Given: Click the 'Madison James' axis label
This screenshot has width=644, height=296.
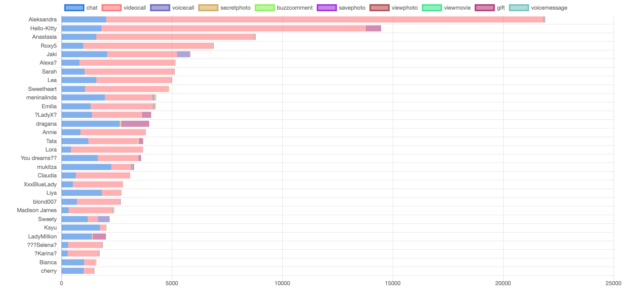Looking at the screenshot, I should click(37, 210).
